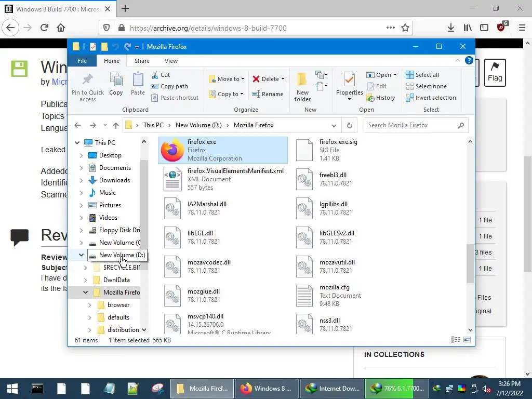This screenshot has height=399, width=532.
Task: Open Firefox downloads arrow icon
Action: click(451, 28)
